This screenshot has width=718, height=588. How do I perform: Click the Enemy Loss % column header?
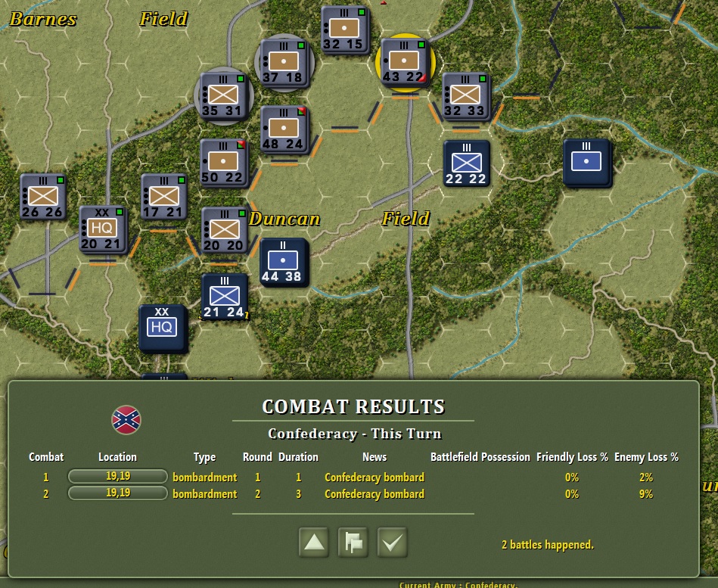click(x=646, y=457)
